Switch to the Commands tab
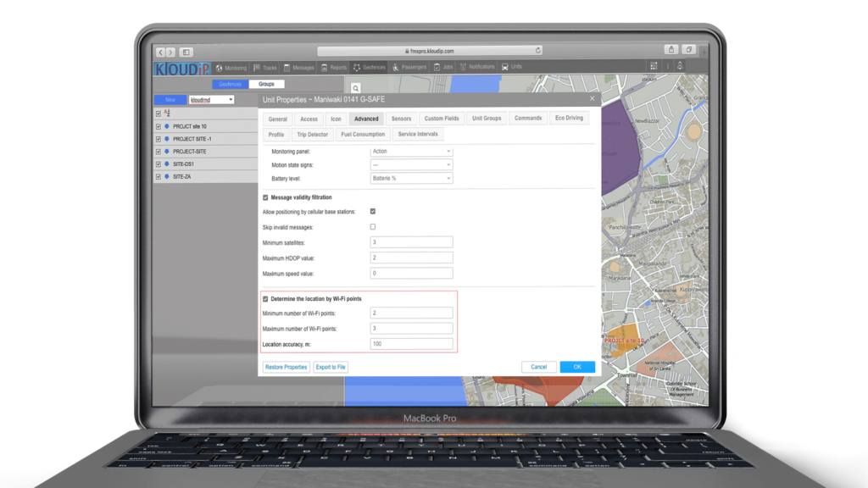Screen dimensions: 868x488 [x=528, y=118]
